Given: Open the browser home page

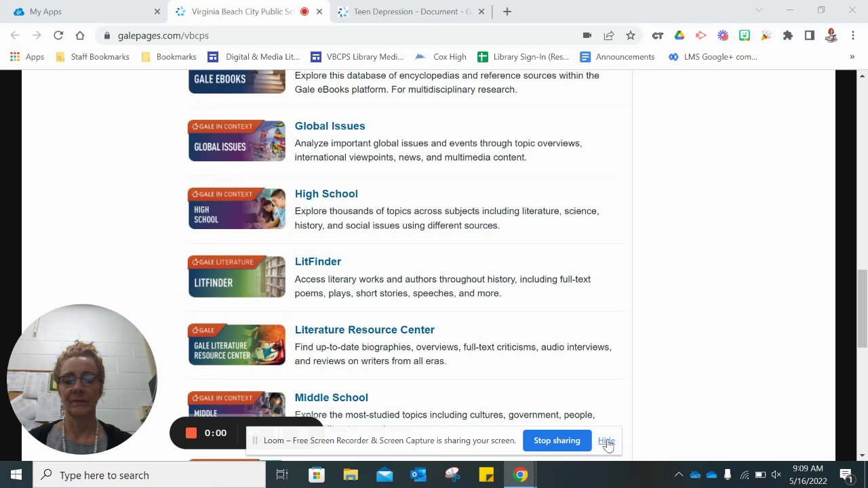Looking at the screenshot, I should 80,35.
